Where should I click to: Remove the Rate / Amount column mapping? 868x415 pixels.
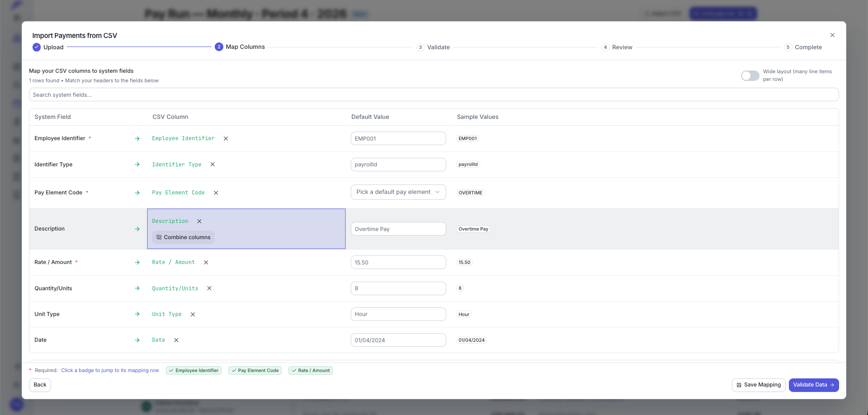coord(206,263)
